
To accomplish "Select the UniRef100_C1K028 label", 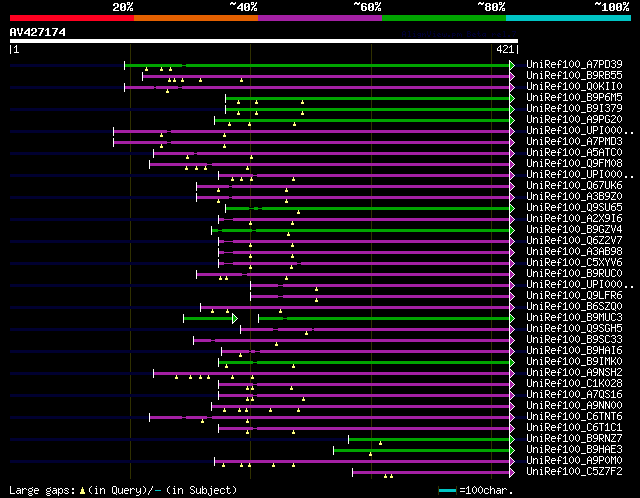I will click(574, 384).
